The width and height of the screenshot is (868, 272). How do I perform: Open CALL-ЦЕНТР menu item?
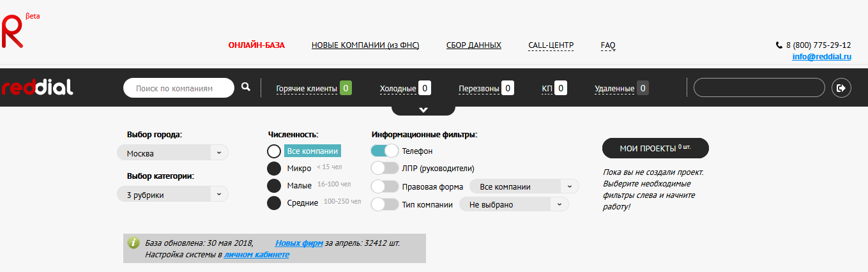[x=551, y=45]
